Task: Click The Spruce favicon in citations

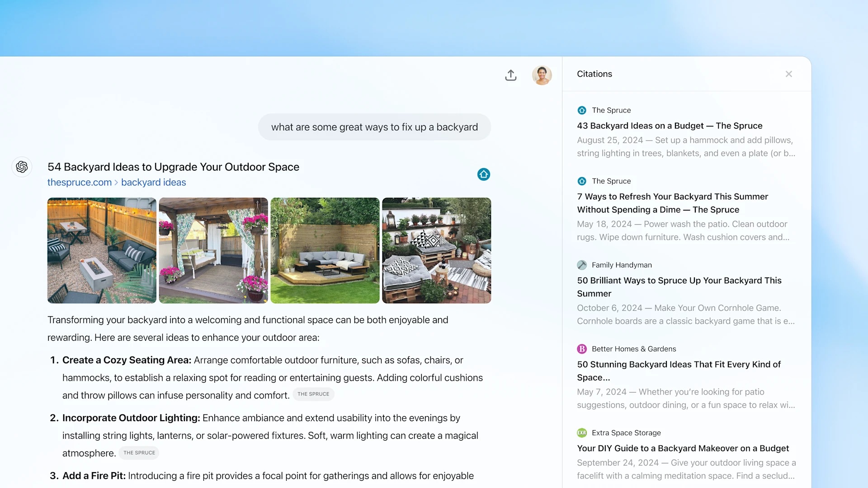Action: (x=581, y=110)
